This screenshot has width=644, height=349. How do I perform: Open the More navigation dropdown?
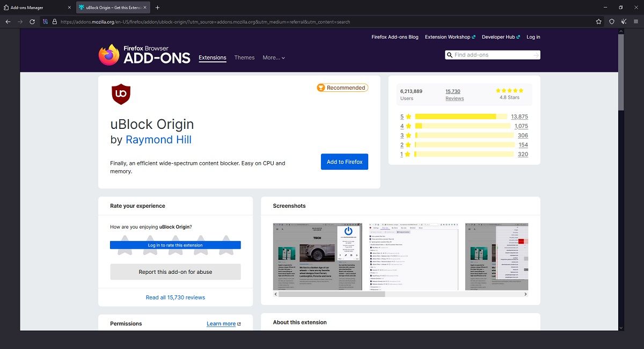point(273,57)
